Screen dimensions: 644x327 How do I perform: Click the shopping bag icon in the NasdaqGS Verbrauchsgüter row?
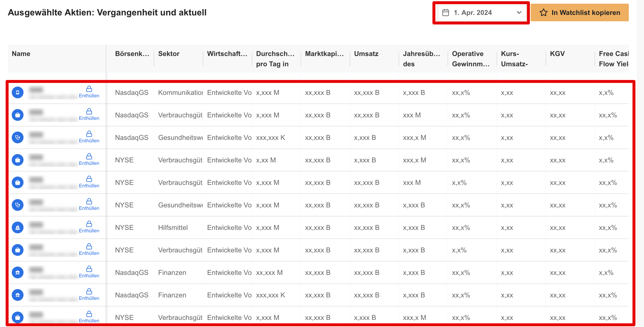(17, 115)
